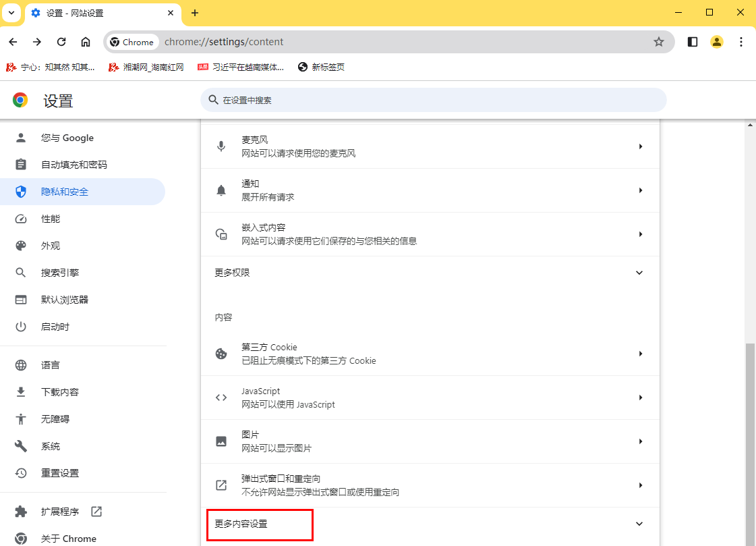Click the arrow on the 通知 row
The width and height of the screenshot is (756, 546).
640,190
